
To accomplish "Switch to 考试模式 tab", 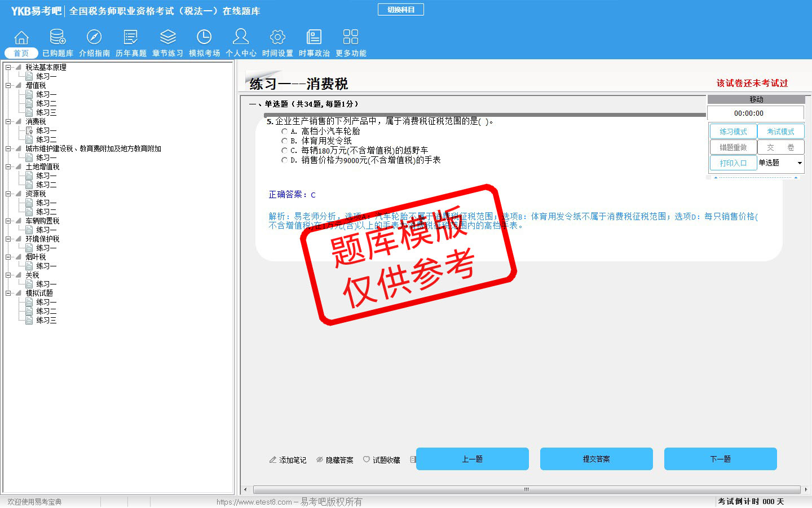I will point(780,132).
